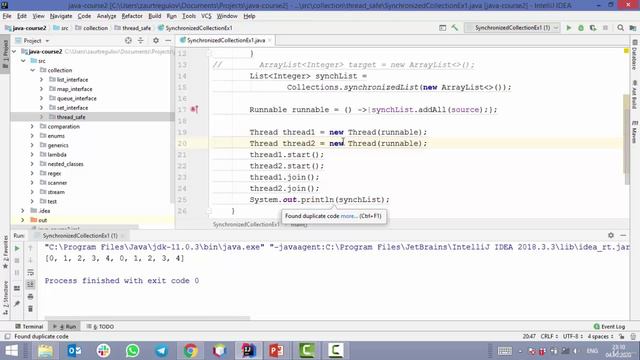Viewport: 640px width, 360px height.
Task: Open Telegram from Windows taskbar
Action: coord(162,351)
